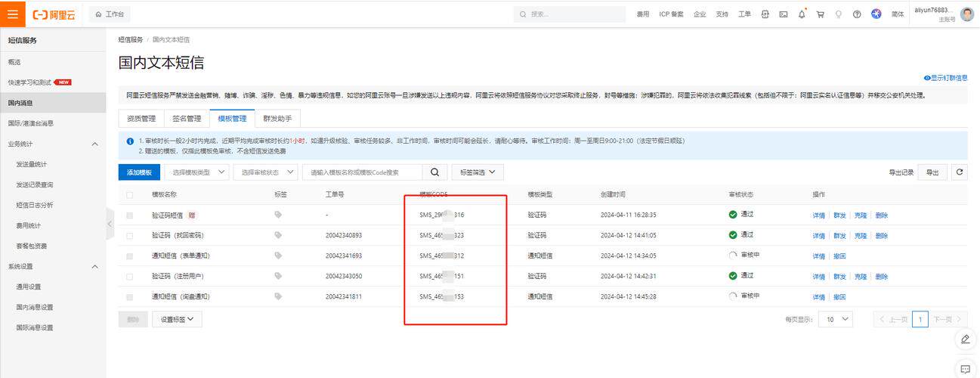Image resolution: width=980 pixels, height=378 pixels.
Task: Click the template search magnifier button
Action: (434, 172)
